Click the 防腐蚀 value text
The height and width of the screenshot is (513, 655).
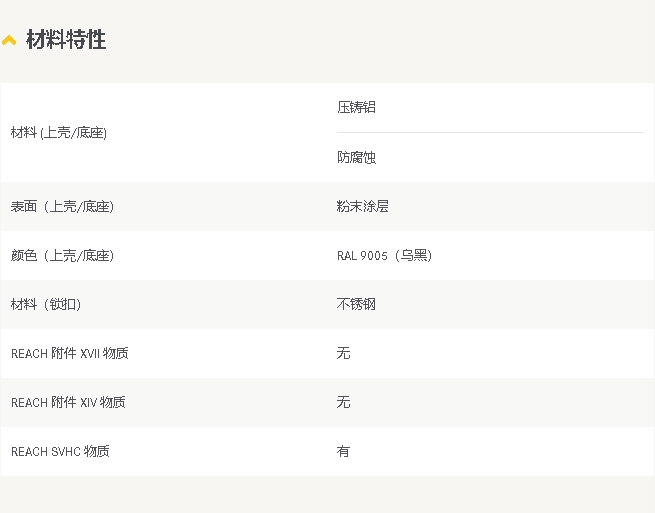pyautogui.click(x=356, y=157)
